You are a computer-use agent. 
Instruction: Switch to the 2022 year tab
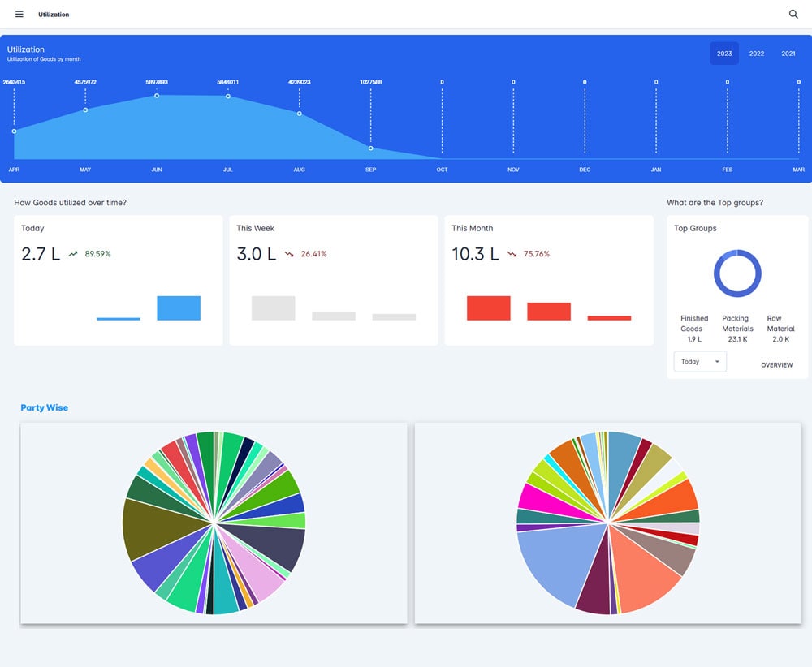click(757, 54)
